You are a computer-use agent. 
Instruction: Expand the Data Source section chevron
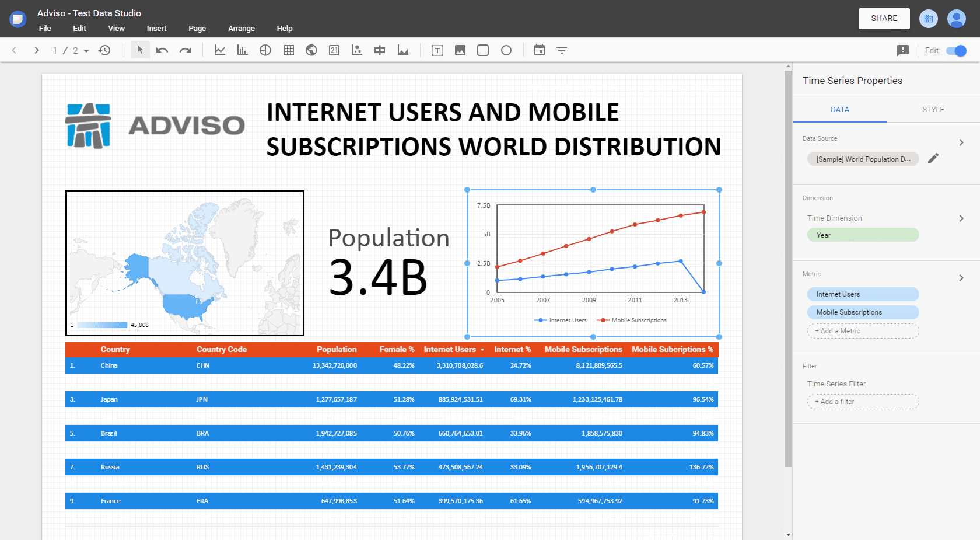point(961,142)
